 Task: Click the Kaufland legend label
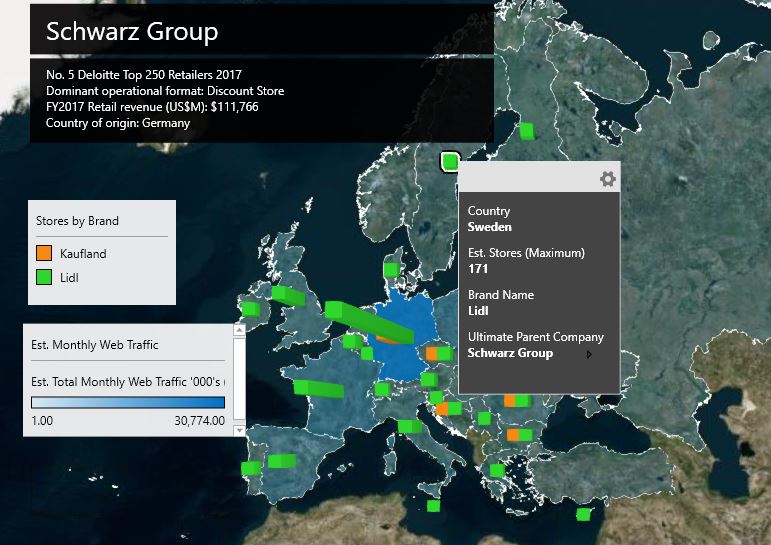83,254
